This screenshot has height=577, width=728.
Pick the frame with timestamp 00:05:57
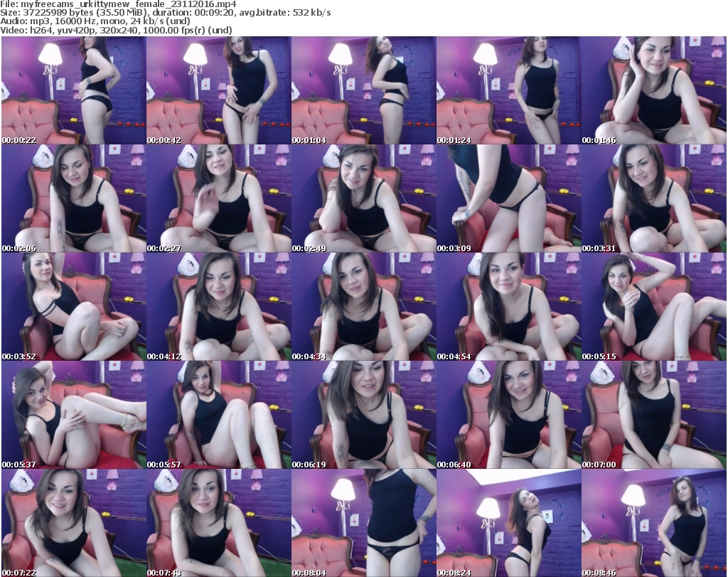click(219, 415)
